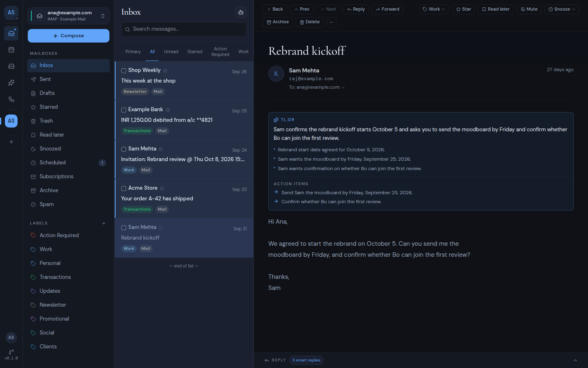Open the inbox tray icon in left rail
This screenshot has height=368, width=588.
click(x=11, y=66)
